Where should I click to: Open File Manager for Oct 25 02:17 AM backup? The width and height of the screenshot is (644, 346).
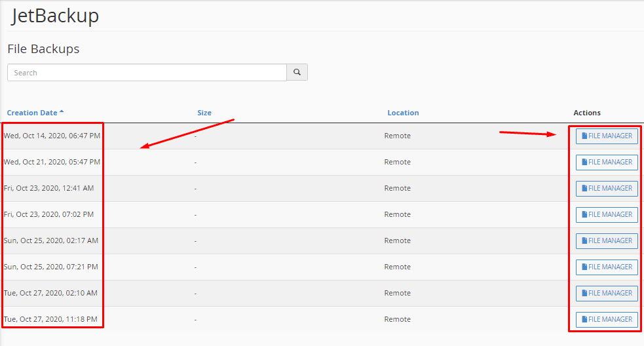click(x=607, y=240)
